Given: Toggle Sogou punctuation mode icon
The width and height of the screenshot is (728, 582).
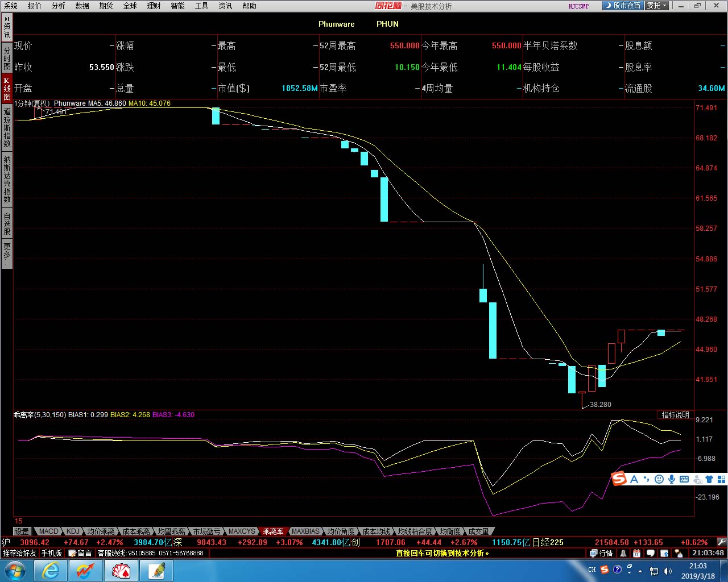Looking at the screenshot, I should 647,479.
